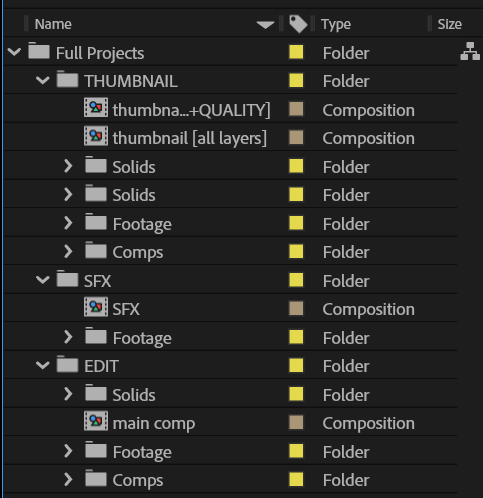483x498 pixels.
Task: Select the main comp item name
Action: [x=154, y=424]
